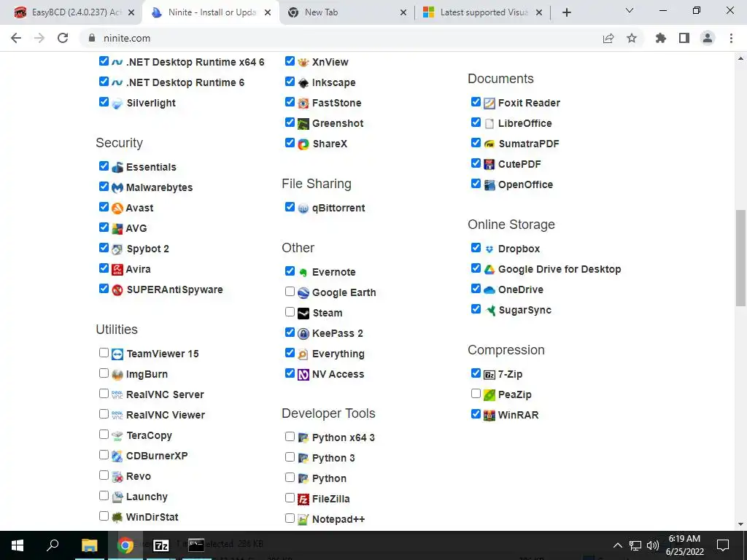Open Chrome three-dot menu
Screen dimensions: 747x560
coord(731,38)
